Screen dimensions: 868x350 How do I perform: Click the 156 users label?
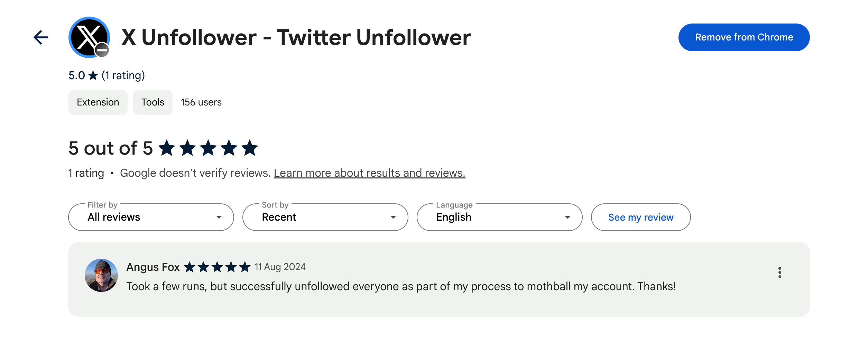[201, 102]
